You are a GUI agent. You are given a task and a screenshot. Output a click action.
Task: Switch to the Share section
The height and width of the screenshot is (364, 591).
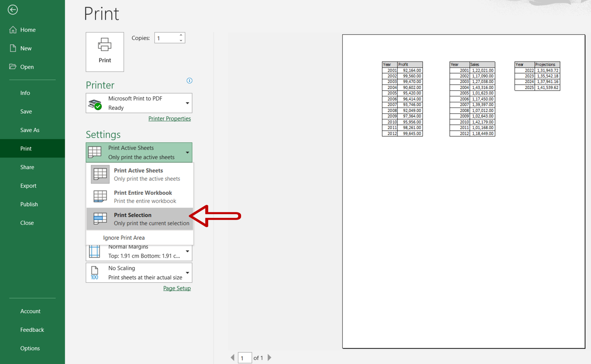coord(27,167)
